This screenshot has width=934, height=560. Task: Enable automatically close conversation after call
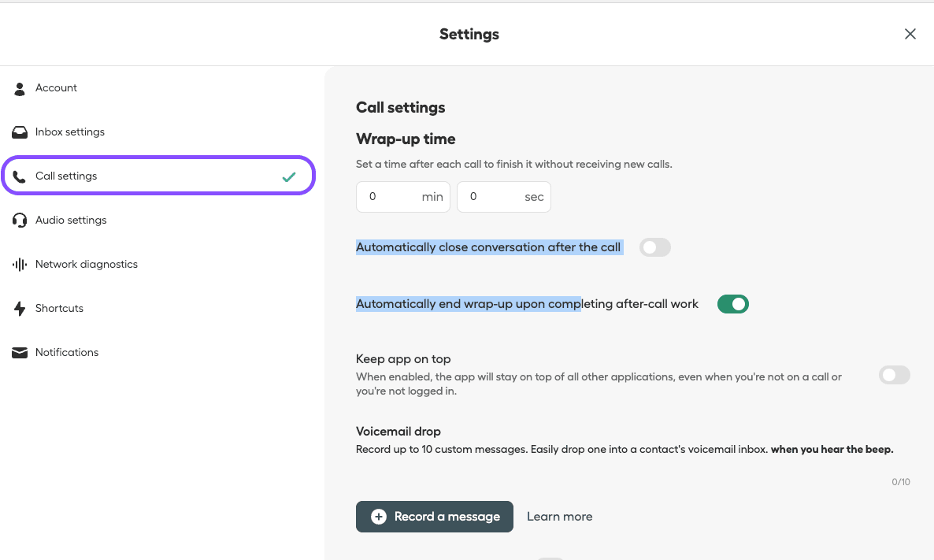(x=654, y=247)
